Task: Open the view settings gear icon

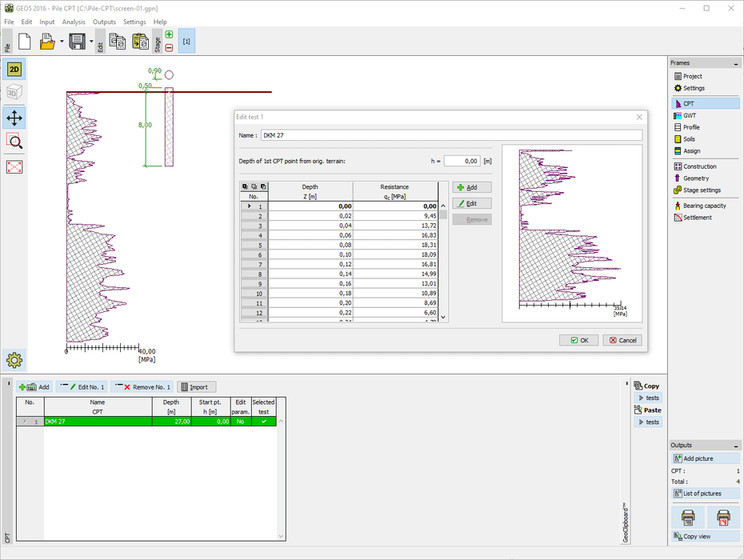Action: click(x=14, y=360)
